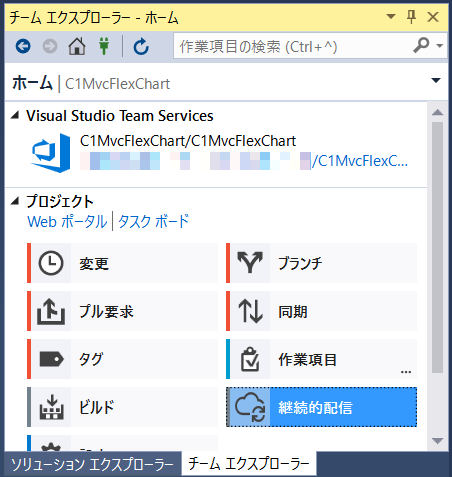Viewport: 452px width, 477px height.
Task: Click the search magnifier icon
Action: click(x=421, y=45)
